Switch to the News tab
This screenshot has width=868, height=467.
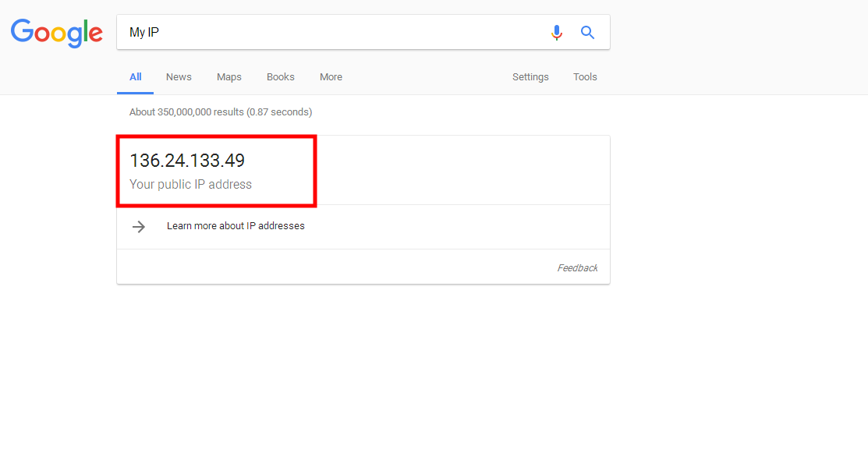179,77
